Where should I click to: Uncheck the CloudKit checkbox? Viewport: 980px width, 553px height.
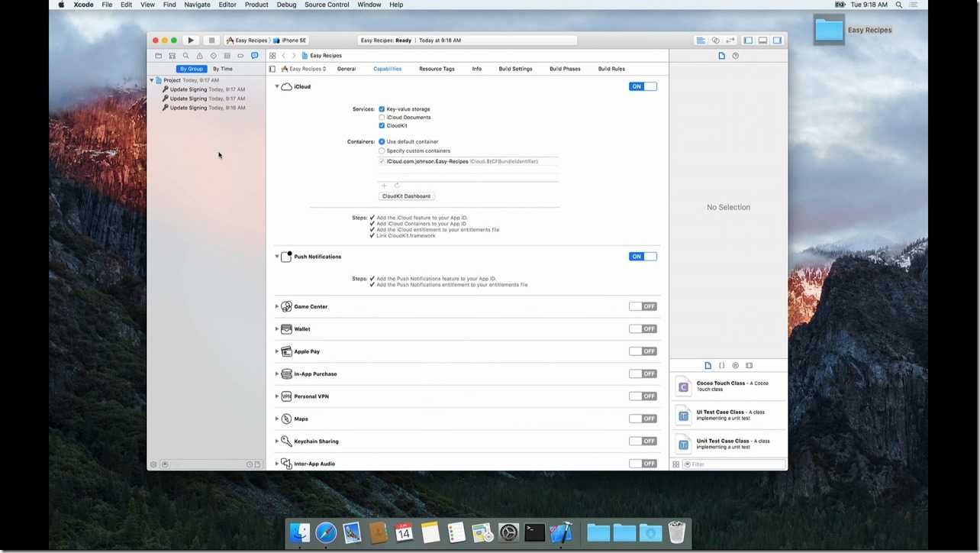[x=382, y=126]
